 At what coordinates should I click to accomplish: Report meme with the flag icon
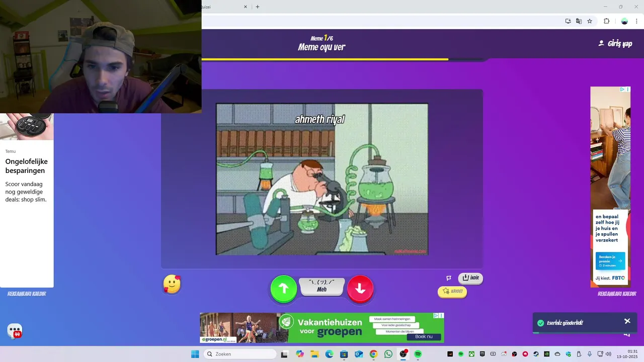click(449, 278)
